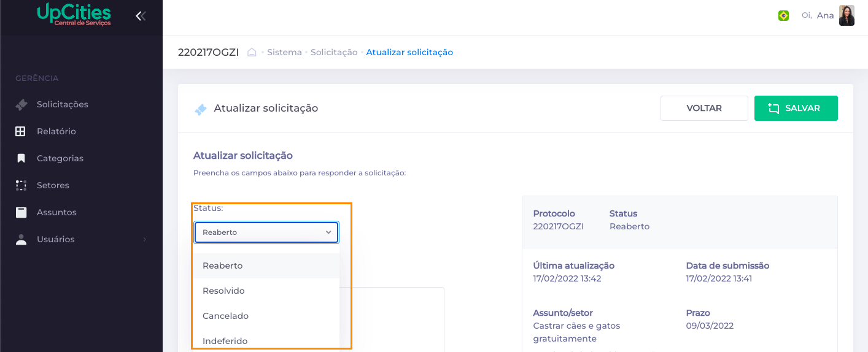The image size is (868, 352).
Task: Click the Usuários person icon
Action: [21, 239]
